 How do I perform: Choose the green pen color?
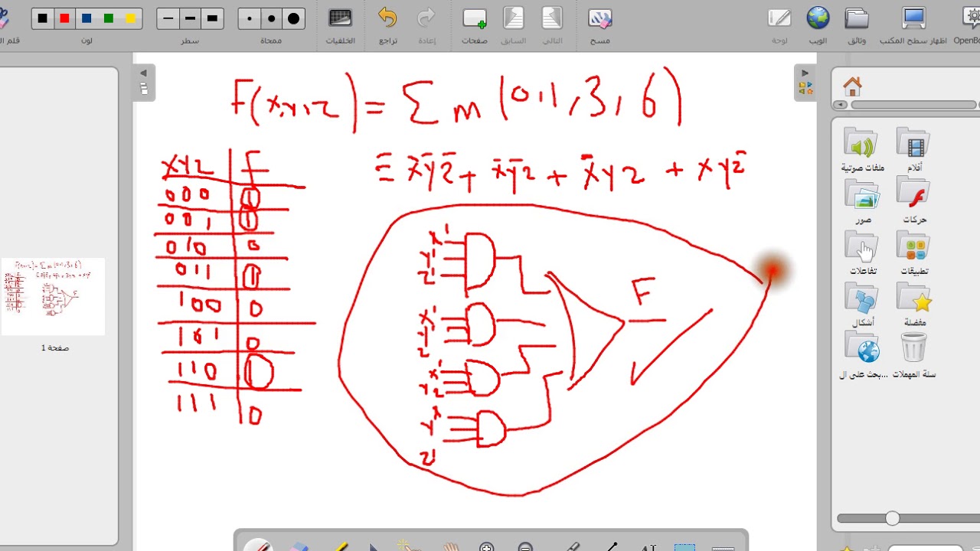(109, 19)
